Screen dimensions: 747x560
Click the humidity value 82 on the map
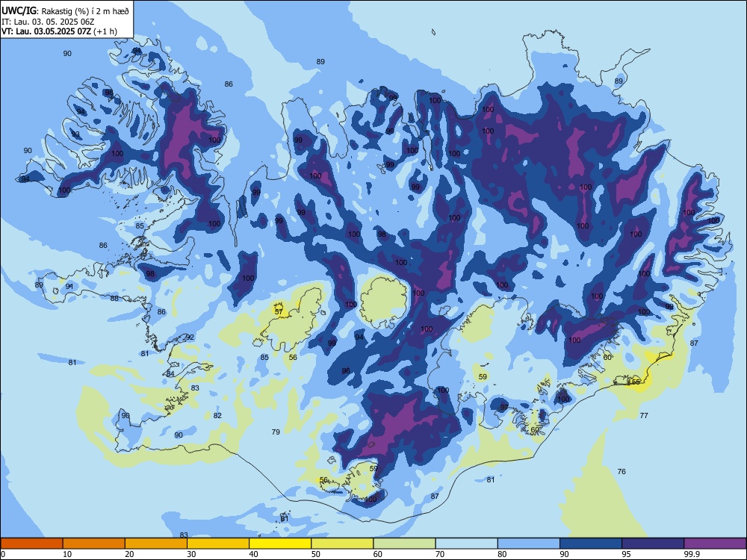217,415
